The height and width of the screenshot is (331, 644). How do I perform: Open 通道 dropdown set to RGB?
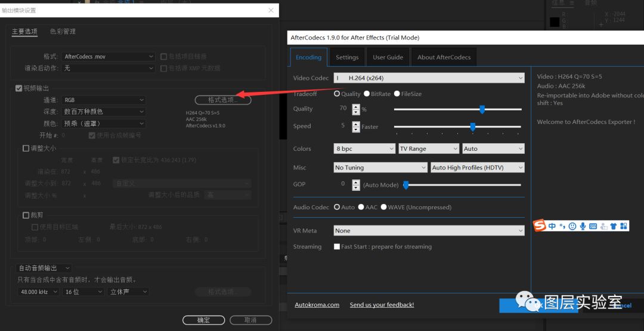tap(104, 100)
